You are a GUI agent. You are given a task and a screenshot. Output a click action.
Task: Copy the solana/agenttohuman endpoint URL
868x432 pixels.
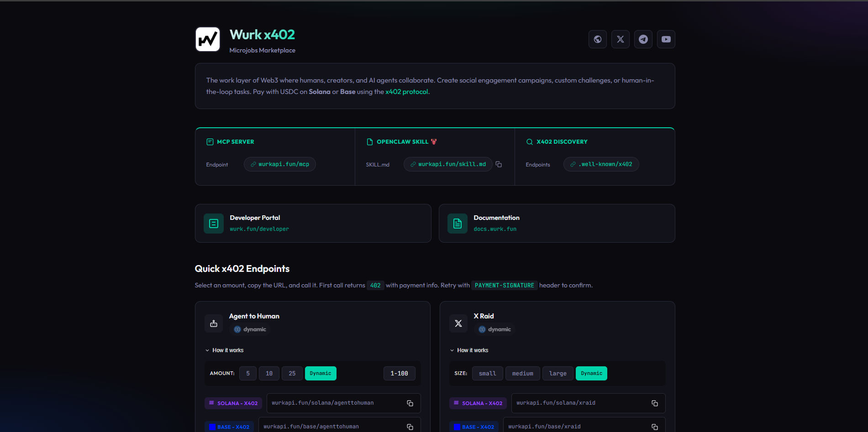[410, 403]
